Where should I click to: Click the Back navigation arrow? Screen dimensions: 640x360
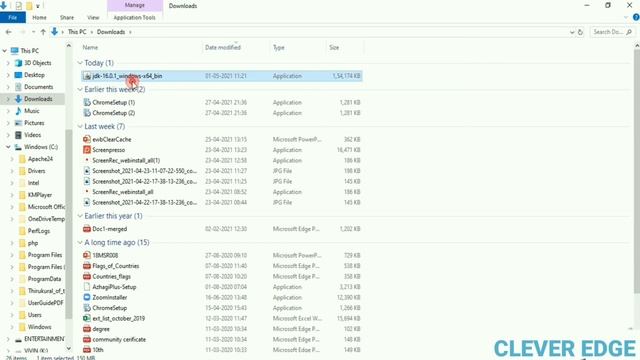9,32
